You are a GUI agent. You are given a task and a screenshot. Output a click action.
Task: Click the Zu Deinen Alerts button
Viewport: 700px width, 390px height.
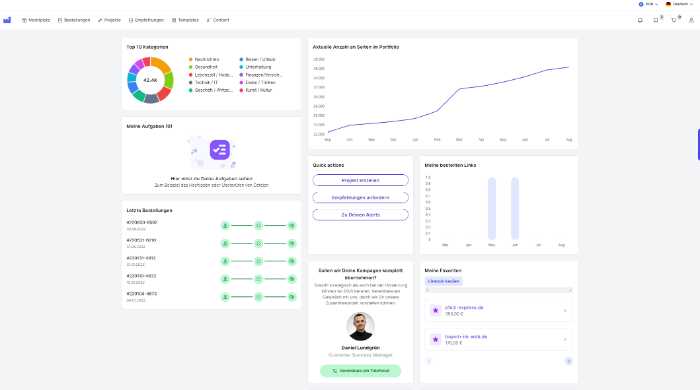(x=360, y=215)
